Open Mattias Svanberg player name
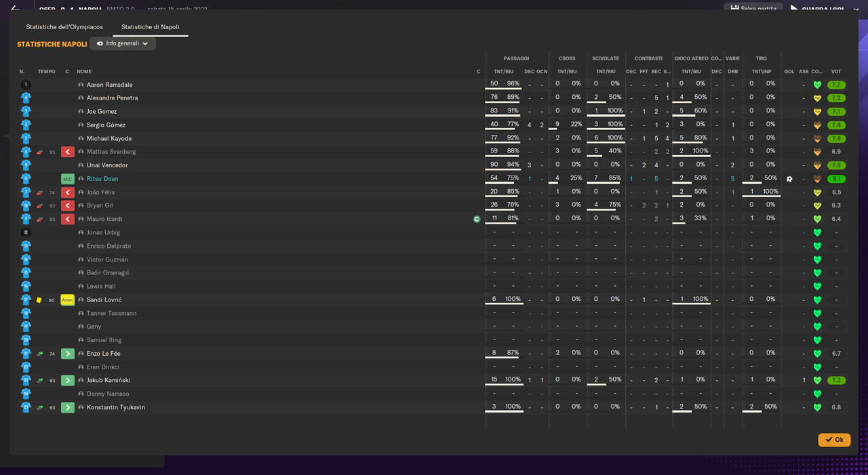The image size is (868, 475). click(111, 152)
